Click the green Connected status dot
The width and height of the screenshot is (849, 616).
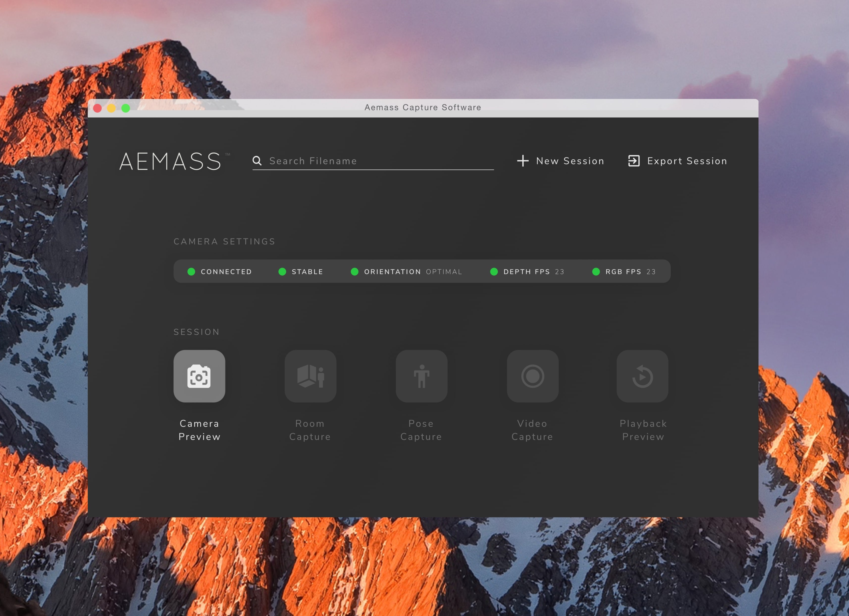(191, 271)
